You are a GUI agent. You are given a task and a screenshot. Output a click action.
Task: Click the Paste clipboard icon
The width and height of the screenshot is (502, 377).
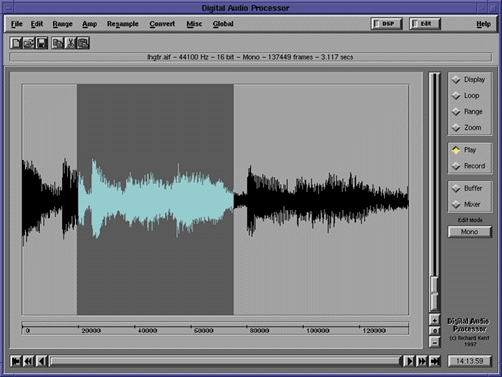point(83,43)
